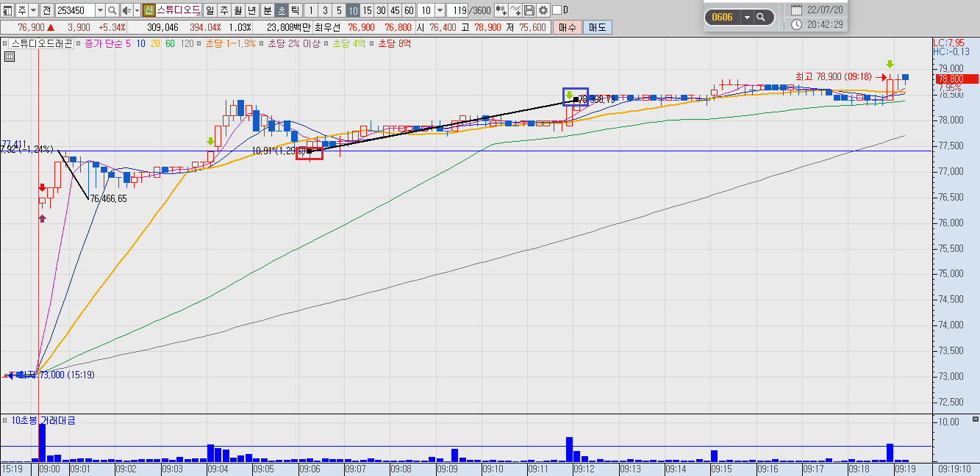Select the 분 (minute) chart period tab
Viewport: 980px width, 476px height.
[x=267, y=10]
